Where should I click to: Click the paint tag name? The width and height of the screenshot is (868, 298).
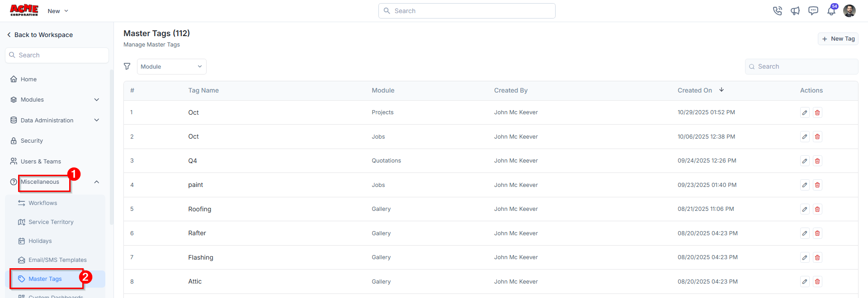point(196,185)
